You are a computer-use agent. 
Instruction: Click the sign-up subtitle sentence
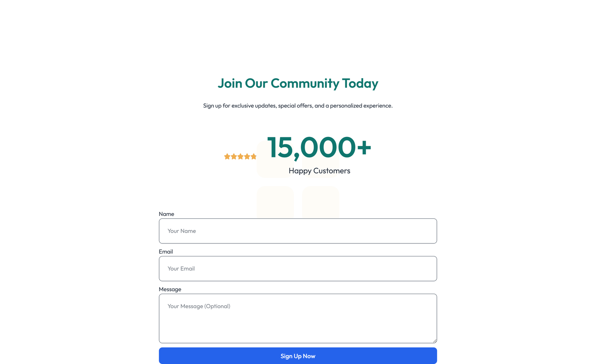tap(298, 105)
